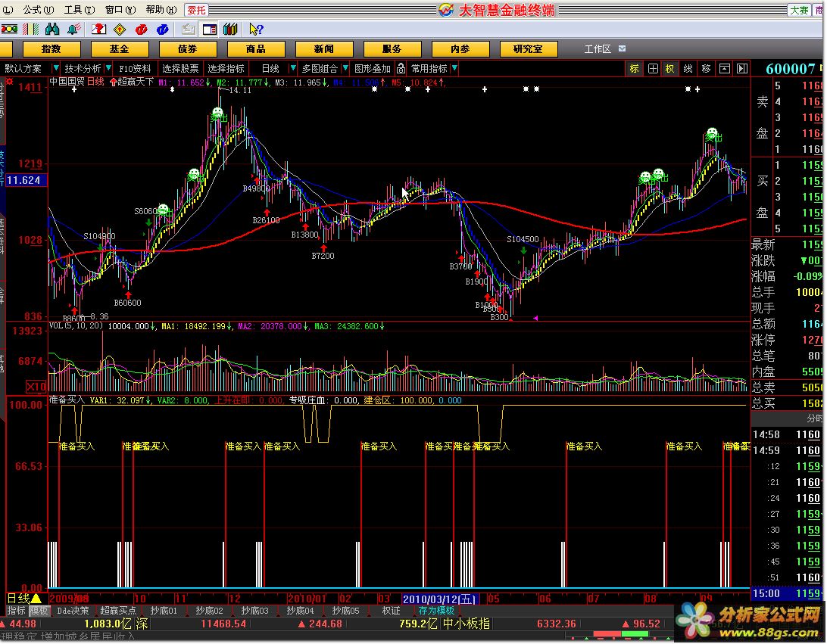
Task: Click the X10 volume scale marker
Action: tap(36, 386)
